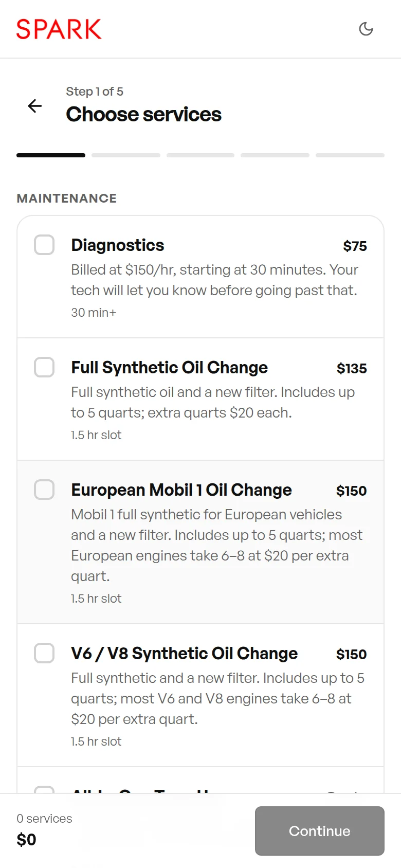The width and height of the screenshot is (401, 868).
Task: Check the Diagnostics service checkbox
Action: coord(44,245)
